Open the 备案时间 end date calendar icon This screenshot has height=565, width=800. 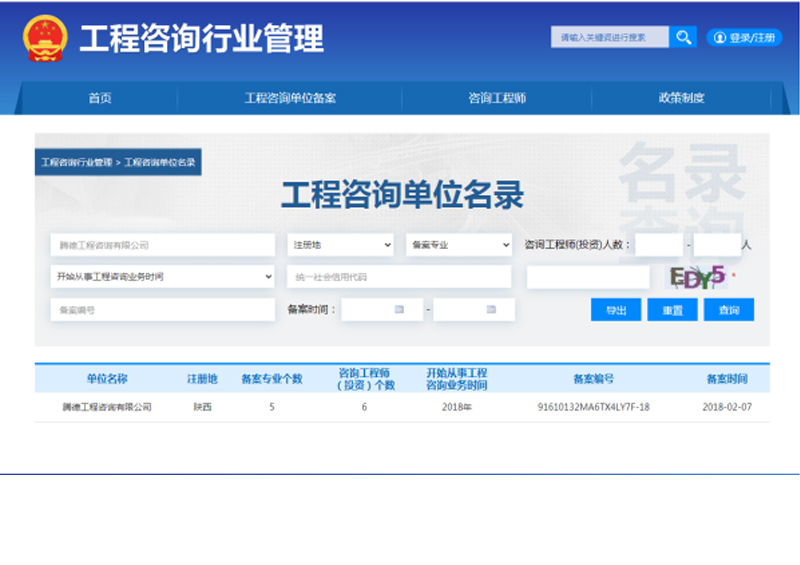click(x=491, y=310)
